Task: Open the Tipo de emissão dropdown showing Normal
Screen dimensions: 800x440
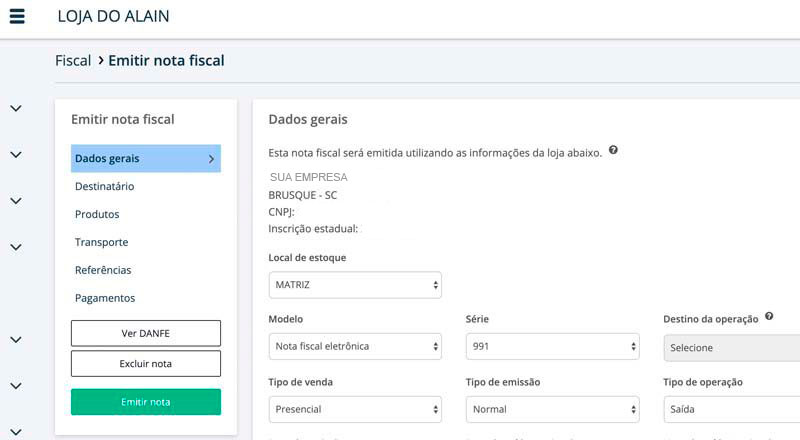Action: coord(552,409)
